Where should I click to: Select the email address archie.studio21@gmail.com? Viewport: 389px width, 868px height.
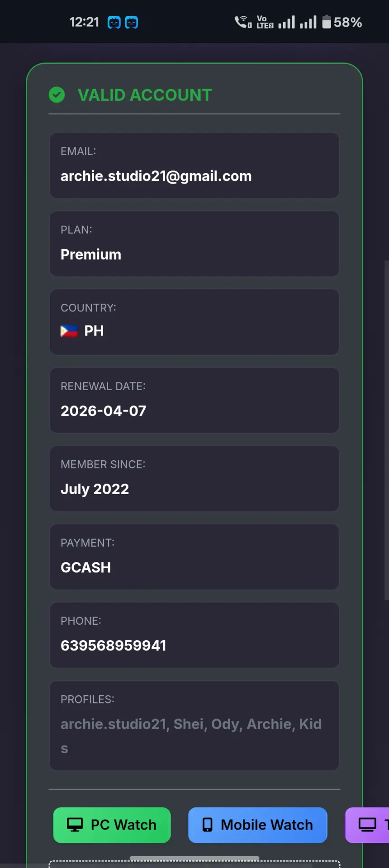156,176
